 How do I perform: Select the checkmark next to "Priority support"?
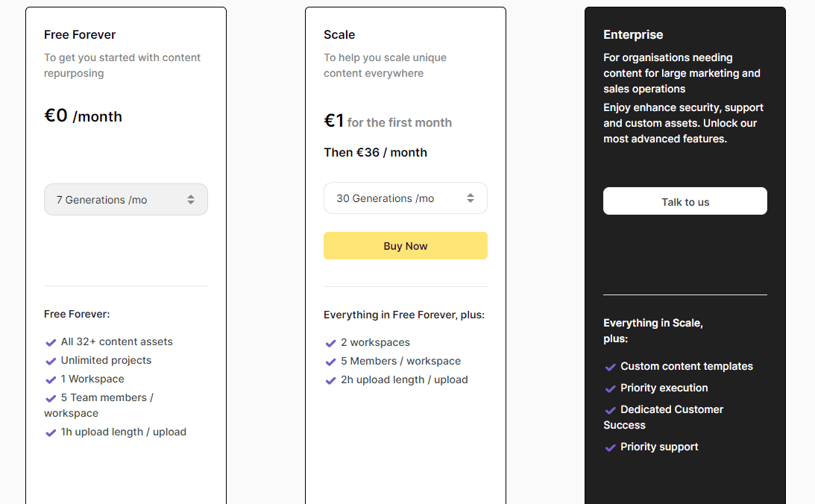coord(609,447)
